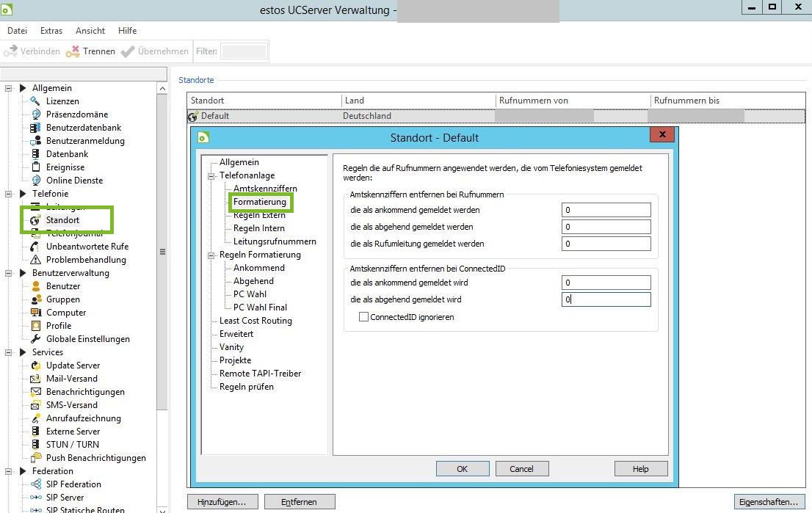Click the Datenbank server icon
812x513 pixels.
[x=35, y=153]
